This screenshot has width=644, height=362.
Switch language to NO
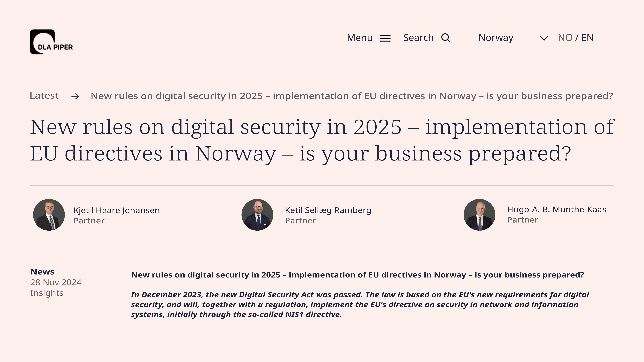(x=565, y=38)
